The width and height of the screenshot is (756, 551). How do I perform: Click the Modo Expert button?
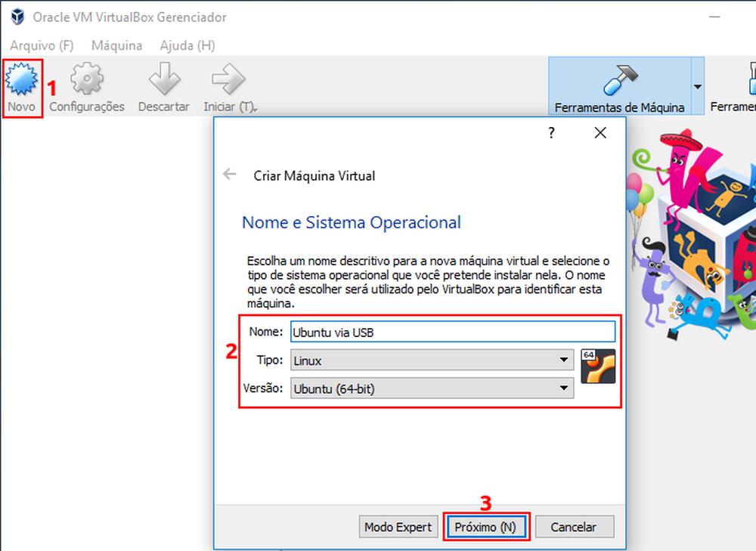[398, 526]
